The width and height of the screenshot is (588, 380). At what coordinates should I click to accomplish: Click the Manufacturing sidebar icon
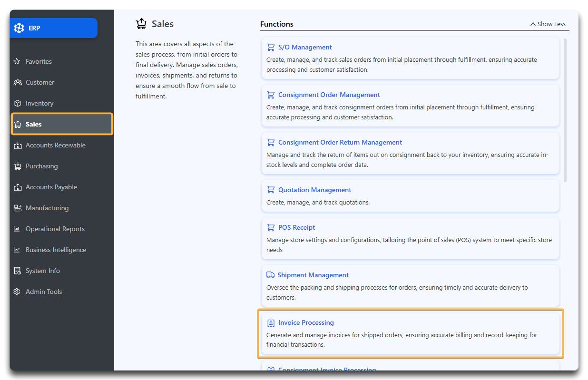coord(18,208)
